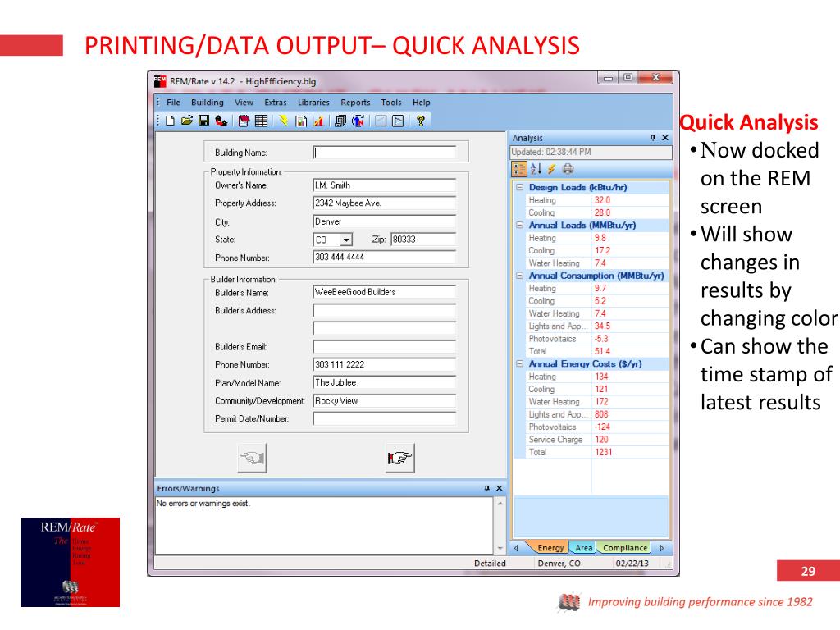Image resolution: width=840 pixels, height=630 pixels.
Task: Click the Building Name input field
Action: (384, 153)
